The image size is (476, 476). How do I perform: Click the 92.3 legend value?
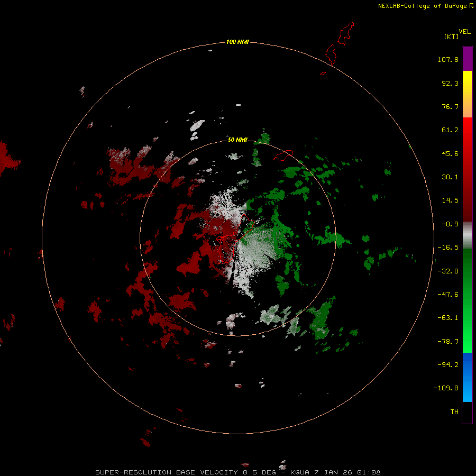(450, 83)
